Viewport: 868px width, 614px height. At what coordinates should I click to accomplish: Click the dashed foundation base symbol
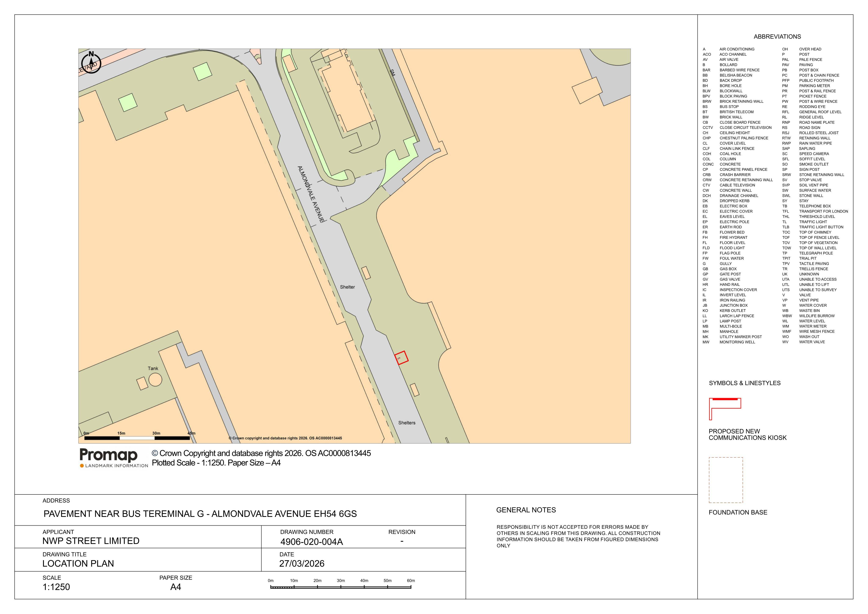(726, 480)
